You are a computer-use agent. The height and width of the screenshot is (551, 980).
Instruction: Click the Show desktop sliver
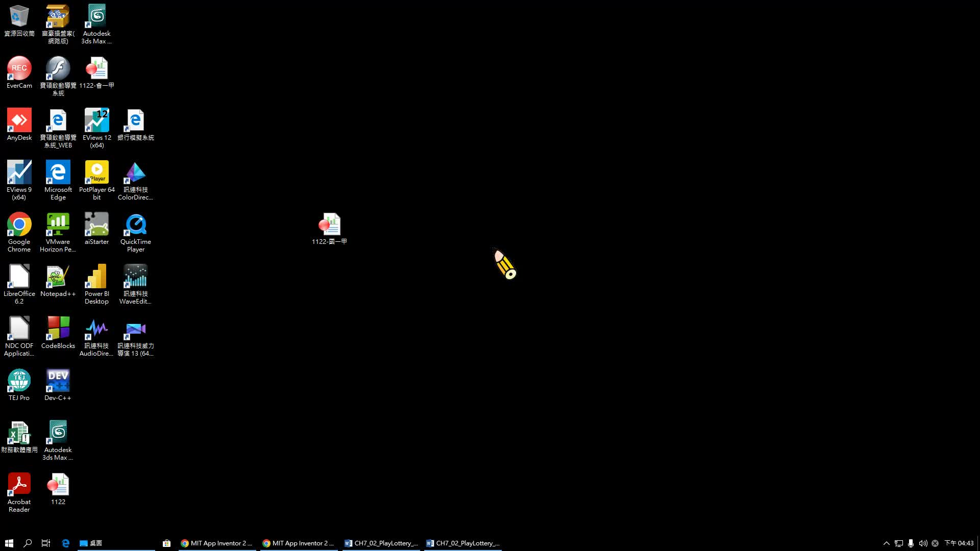point(978,543)
